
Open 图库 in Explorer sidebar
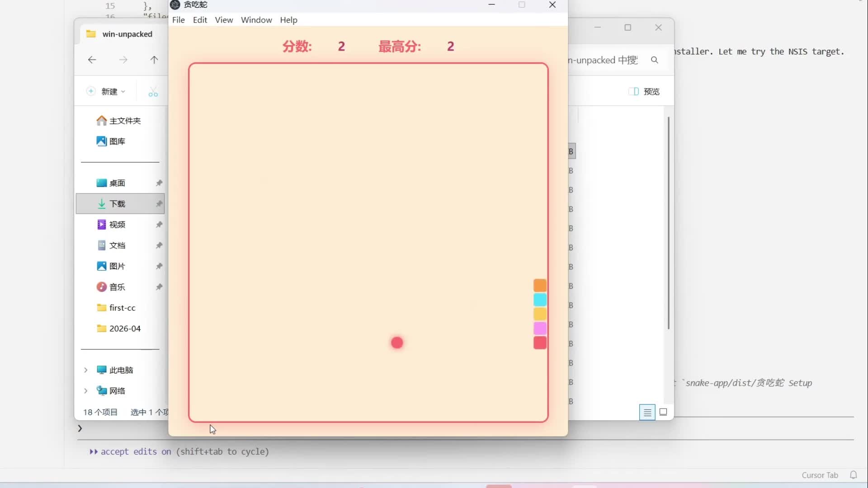(111, 141)
